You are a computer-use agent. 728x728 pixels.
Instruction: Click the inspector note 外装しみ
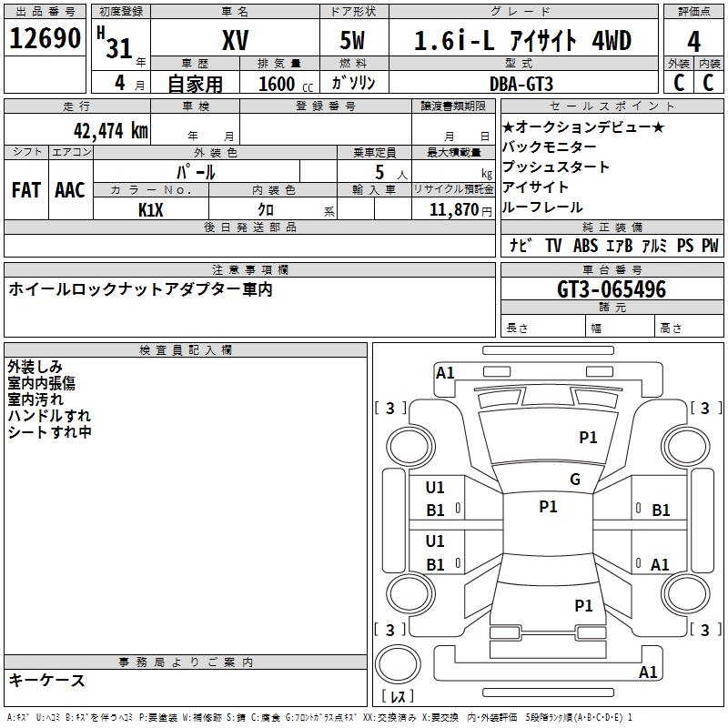click(35, 367)
